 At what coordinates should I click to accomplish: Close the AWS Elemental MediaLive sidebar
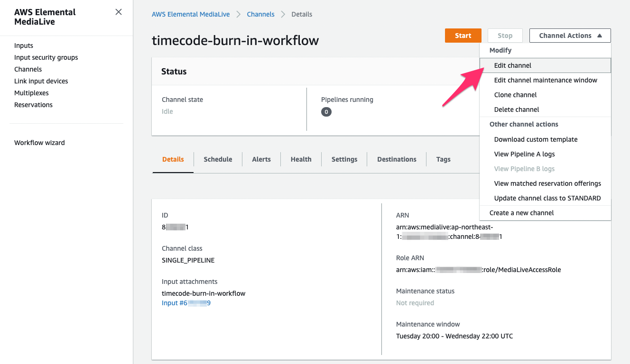tap(119, 12)
